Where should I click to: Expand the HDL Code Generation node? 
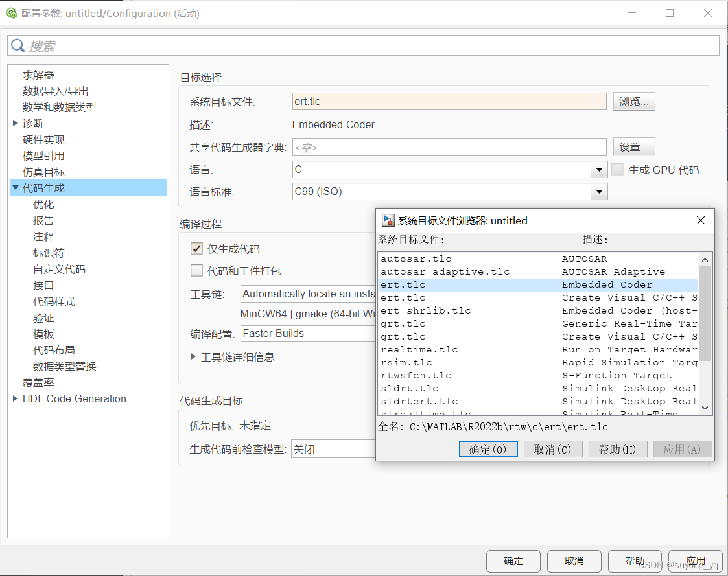click(15, 398)
